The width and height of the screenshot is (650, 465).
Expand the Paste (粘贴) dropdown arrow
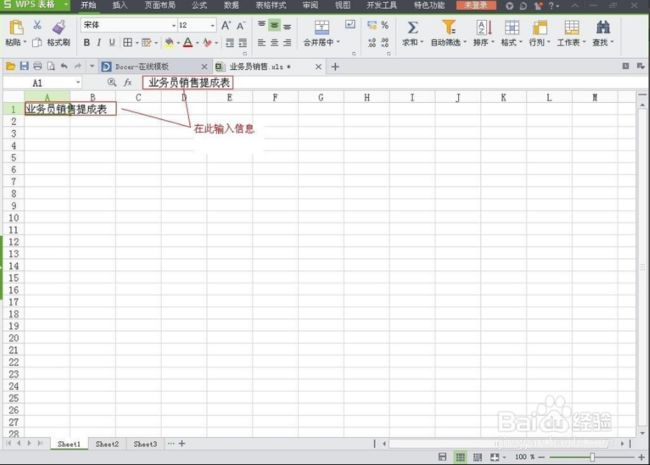tap(25, 42)
